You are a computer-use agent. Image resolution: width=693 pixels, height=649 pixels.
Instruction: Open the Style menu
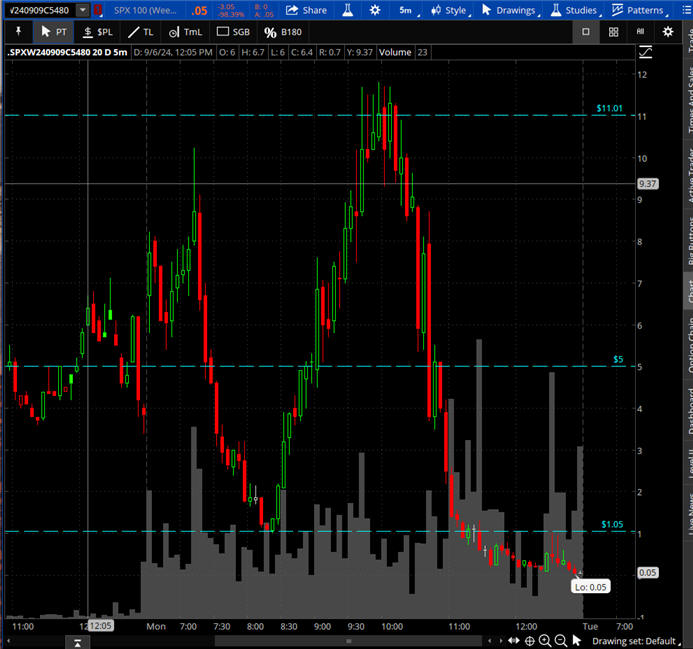[450, 10]
